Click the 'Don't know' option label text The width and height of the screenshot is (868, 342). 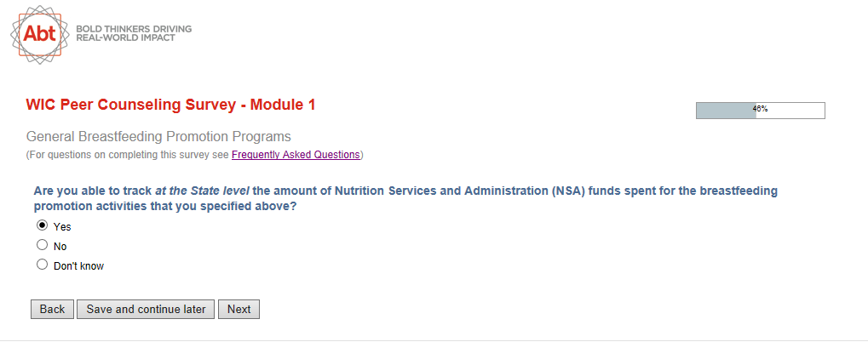[x=78, y=266]
